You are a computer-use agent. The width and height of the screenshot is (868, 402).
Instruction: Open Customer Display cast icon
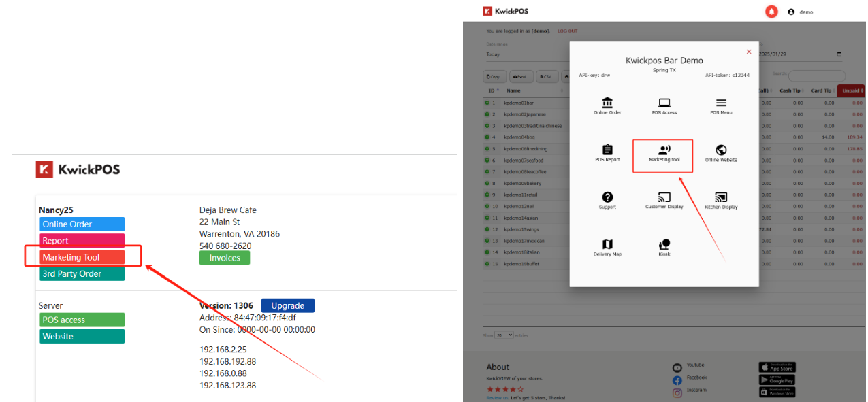point(664,197)
